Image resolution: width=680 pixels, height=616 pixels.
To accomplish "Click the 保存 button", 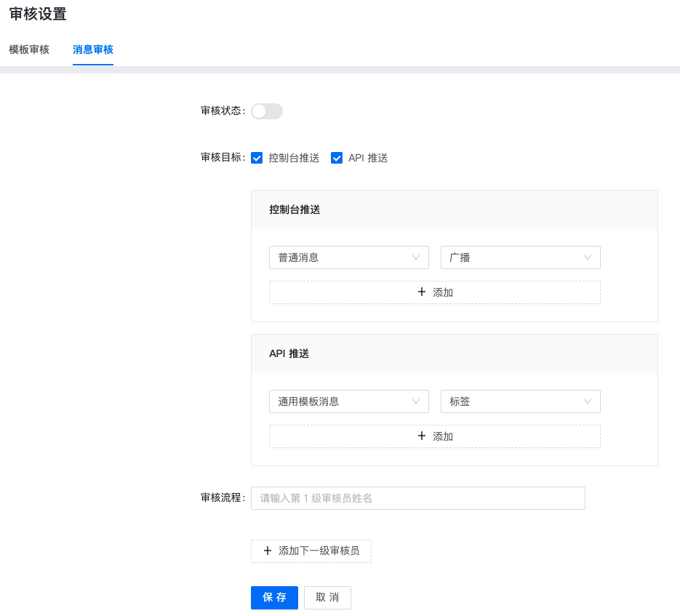I will 274,598.
